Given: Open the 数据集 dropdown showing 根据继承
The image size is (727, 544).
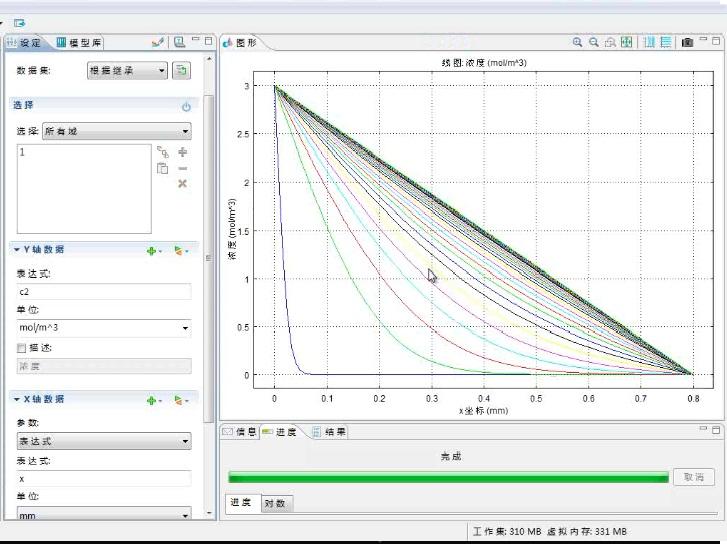Looking at the screenshot, I should [127, 70].
